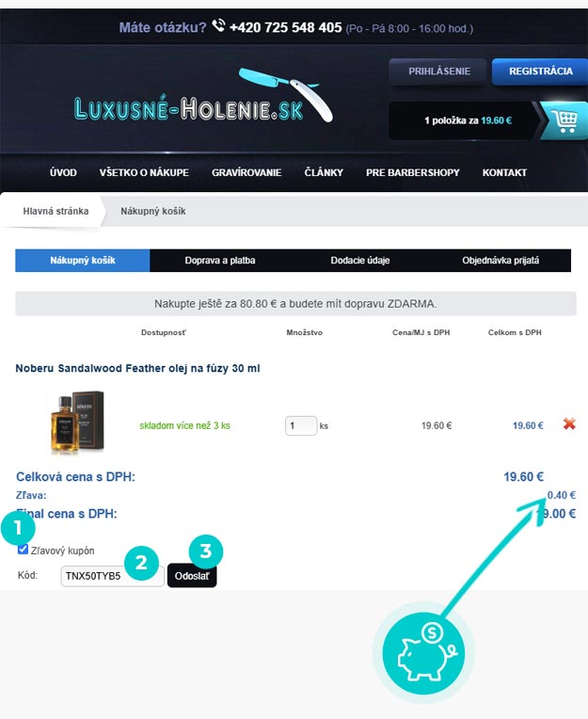Open GRAVÍROVANIE in the navigation menu
This screenshot has width=588, height=719.
coord(246,173)
